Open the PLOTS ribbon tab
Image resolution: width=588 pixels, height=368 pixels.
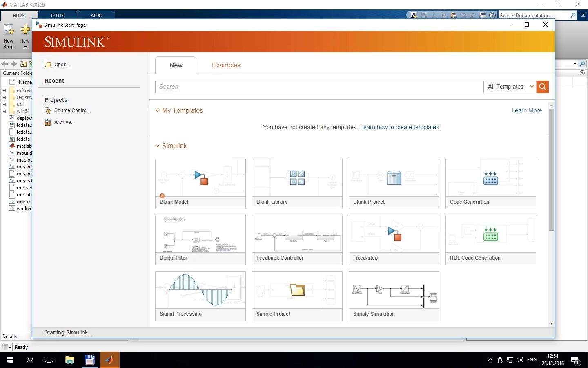point(58,16)
